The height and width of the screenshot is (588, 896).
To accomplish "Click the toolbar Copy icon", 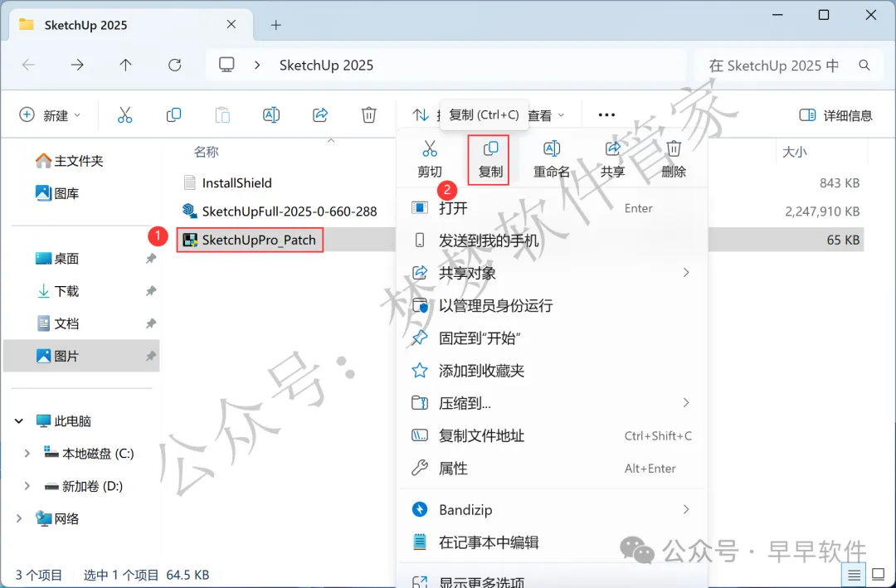I will (x=173, y=114).
